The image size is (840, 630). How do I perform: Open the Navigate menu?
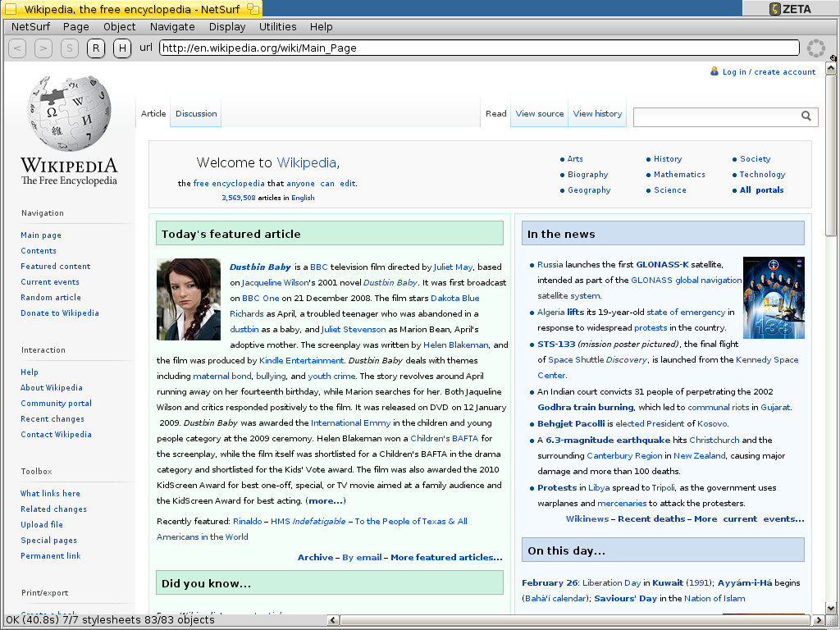pyautogui.click(x=172, y=26)
